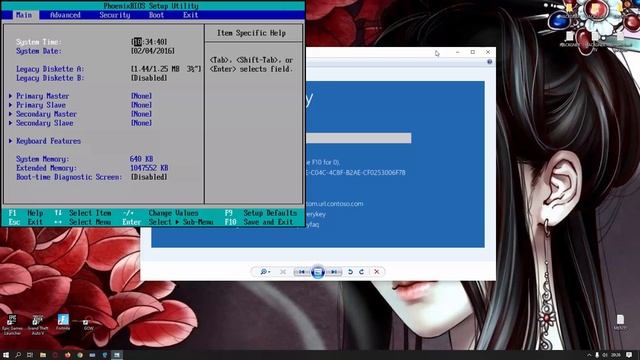
Task: Play slideshow in photo viewer
Action: pos(318,272)
